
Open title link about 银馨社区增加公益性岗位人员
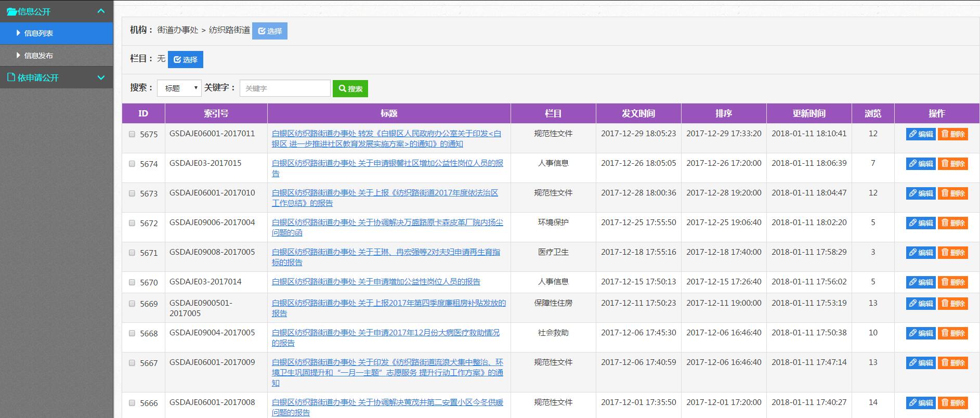tap(387, 168)
